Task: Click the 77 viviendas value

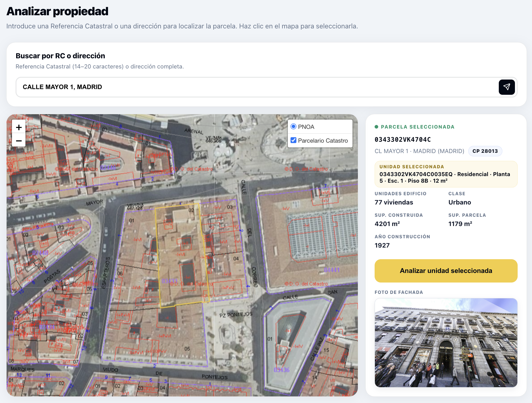Action: point(394,202)
